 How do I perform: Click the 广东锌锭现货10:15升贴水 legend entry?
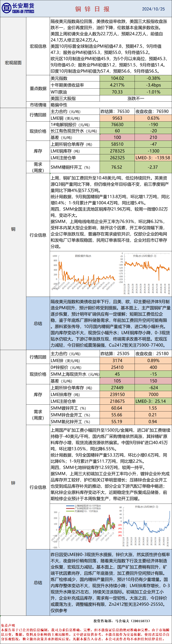pos(84,508)
